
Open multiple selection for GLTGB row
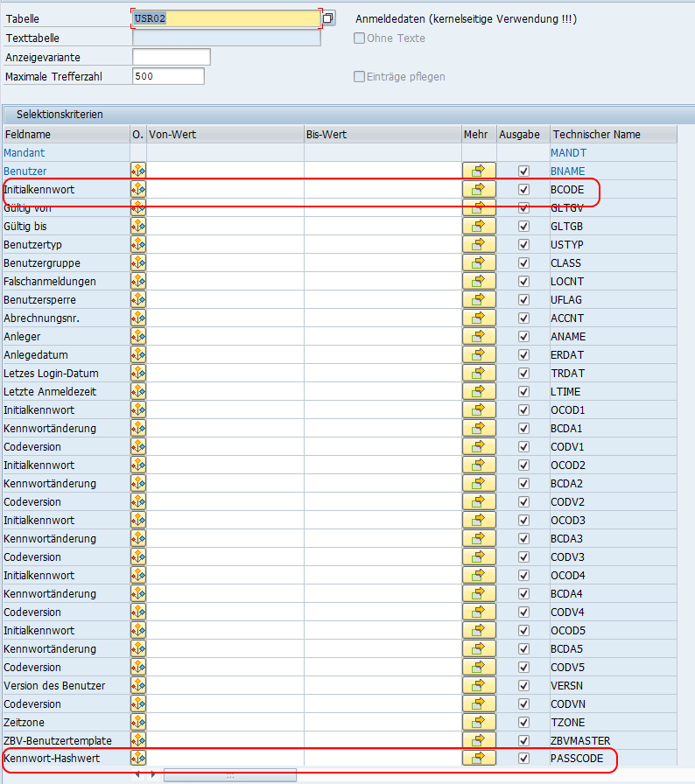[479, 227]
